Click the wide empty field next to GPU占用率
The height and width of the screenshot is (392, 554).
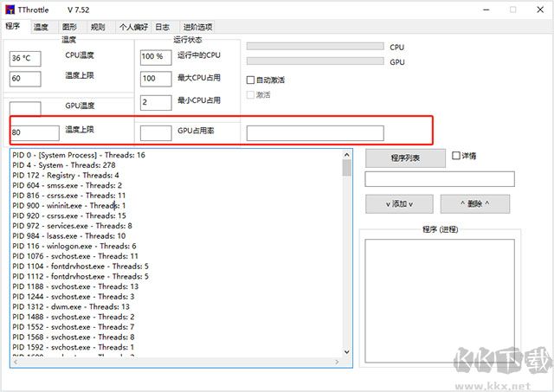315,133
